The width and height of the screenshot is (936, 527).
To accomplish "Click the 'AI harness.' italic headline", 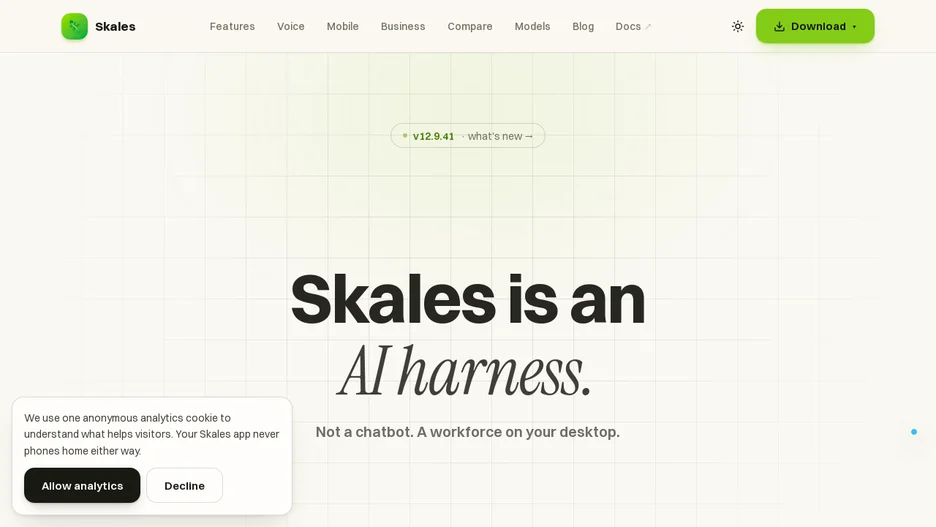I will click(x=464, y=372).
